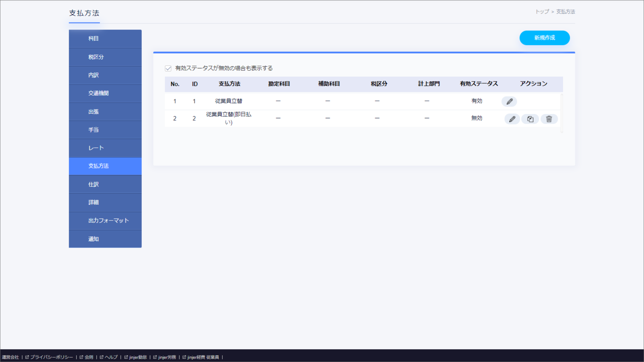The height and width of the screenshot is (362, 644).
Task: Open the 通知 settings
Action: (x=105, y=239)
